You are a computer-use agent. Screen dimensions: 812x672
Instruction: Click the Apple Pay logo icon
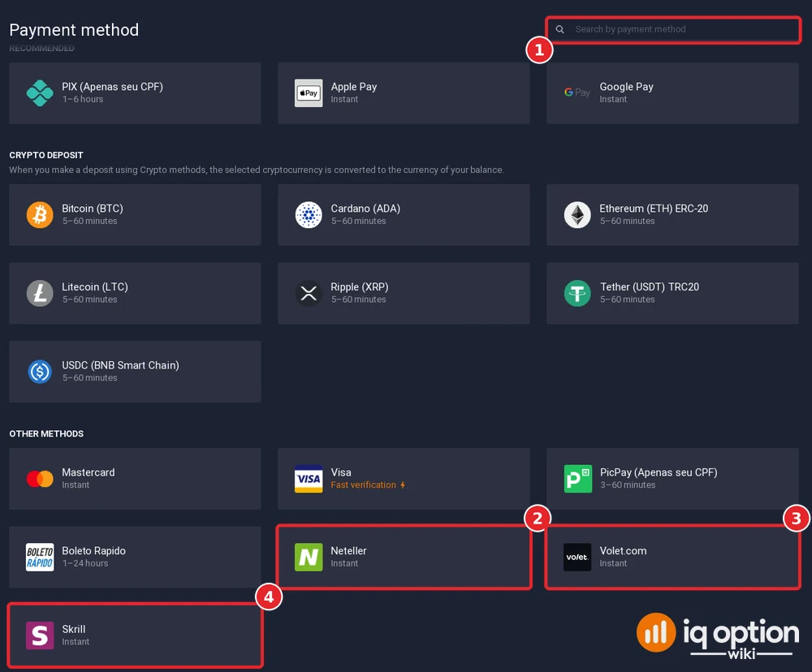tap(309, 93)
